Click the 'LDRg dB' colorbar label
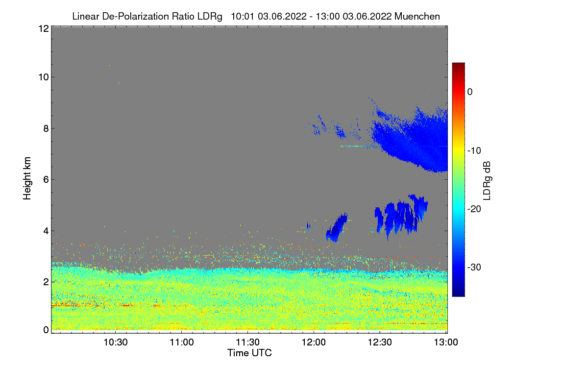588x392 pixels. 487,180
